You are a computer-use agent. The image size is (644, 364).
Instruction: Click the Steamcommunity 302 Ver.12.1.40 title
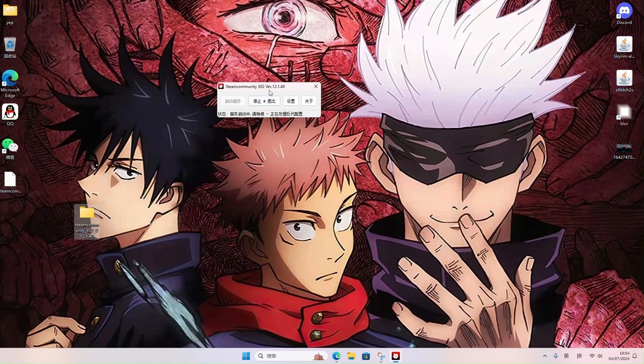click(x=255, y=86)
